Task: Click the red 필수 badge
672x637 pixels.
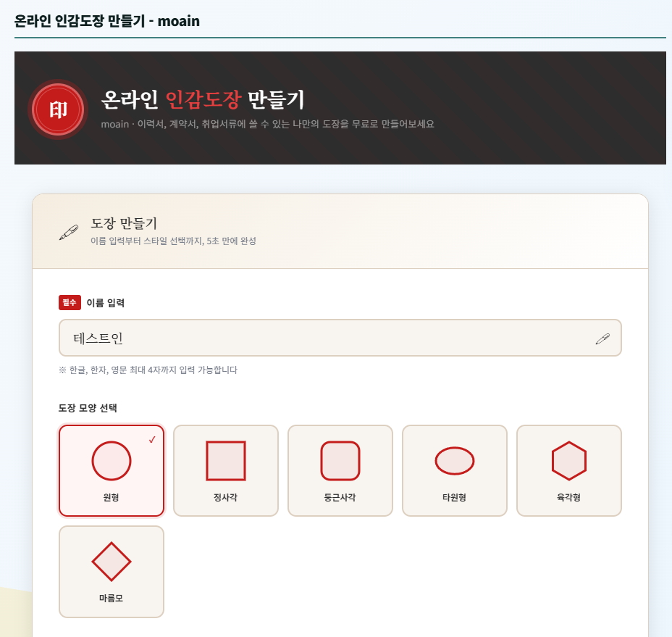Action: pos(70,303)
